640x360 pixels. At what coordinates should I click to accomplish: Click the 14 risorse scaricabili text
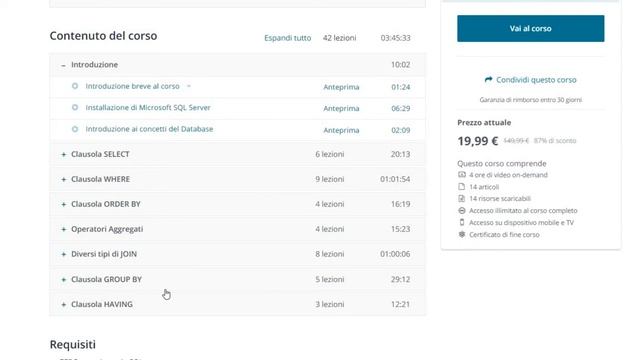point(500,199)
